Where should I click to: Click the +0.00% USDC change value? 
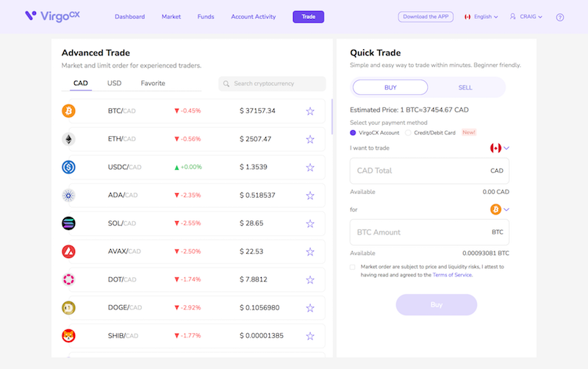point(191,168)
